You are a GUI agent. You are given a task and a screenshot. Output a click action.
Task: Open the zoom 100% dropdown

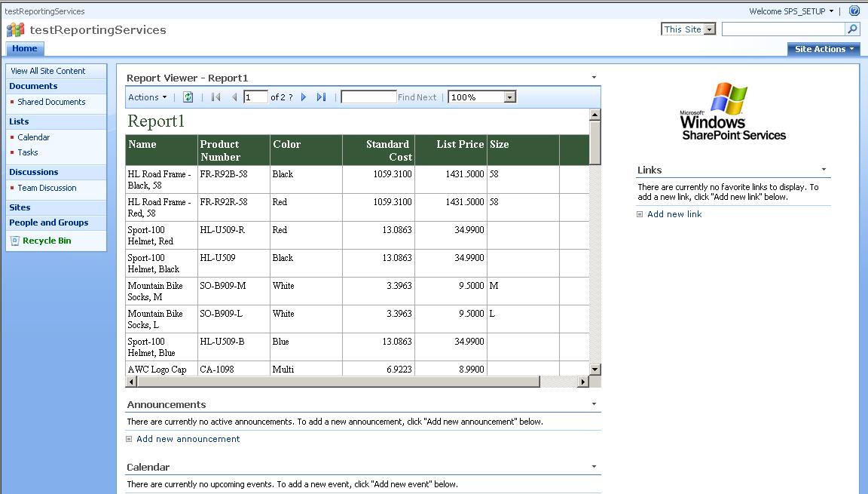(510, 97)
